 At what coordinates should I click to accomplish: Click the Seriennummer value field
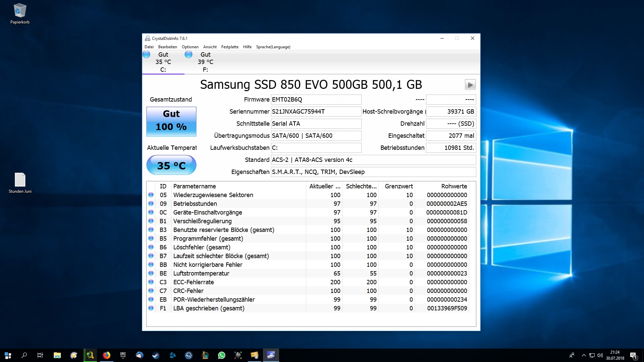316,112
